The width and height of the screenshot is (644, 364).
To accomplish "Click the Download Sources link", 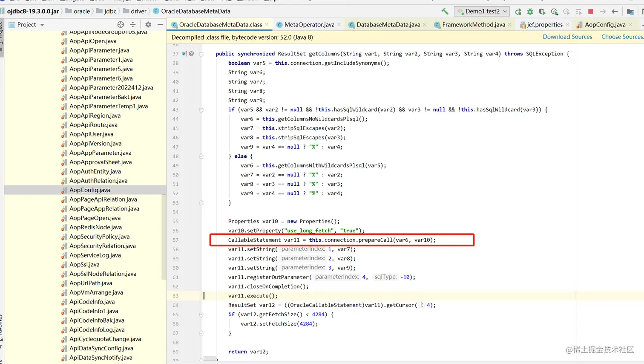I will [567, 37].
